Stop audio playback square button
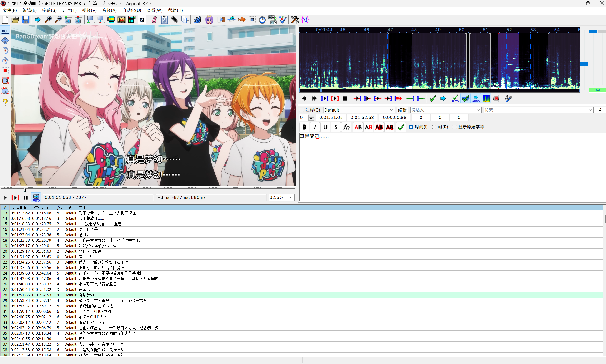This screenshot has width=606, height=364. tap(345, 98)
